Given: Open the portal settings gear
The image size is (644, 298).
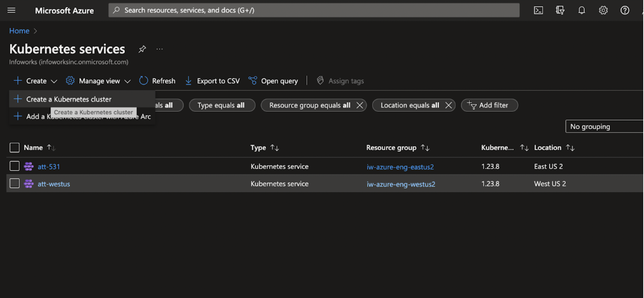Looking at the screenshot, I should [x=603, y=10].
